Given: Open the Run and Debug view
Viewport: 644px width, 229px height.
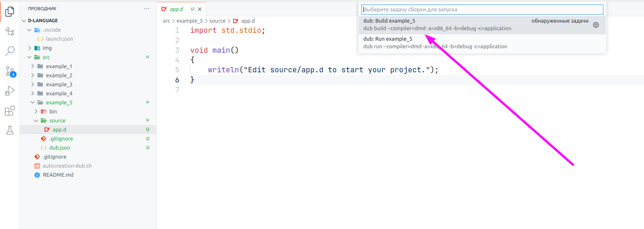Looking at the screenshot, I should pyautogui.click(x=10, y=91).
